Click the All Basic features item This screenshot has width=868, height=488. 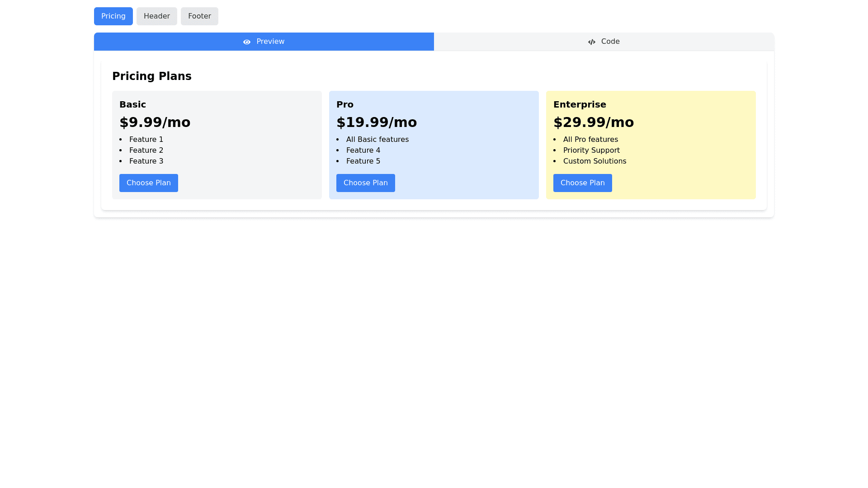(377, 140)
